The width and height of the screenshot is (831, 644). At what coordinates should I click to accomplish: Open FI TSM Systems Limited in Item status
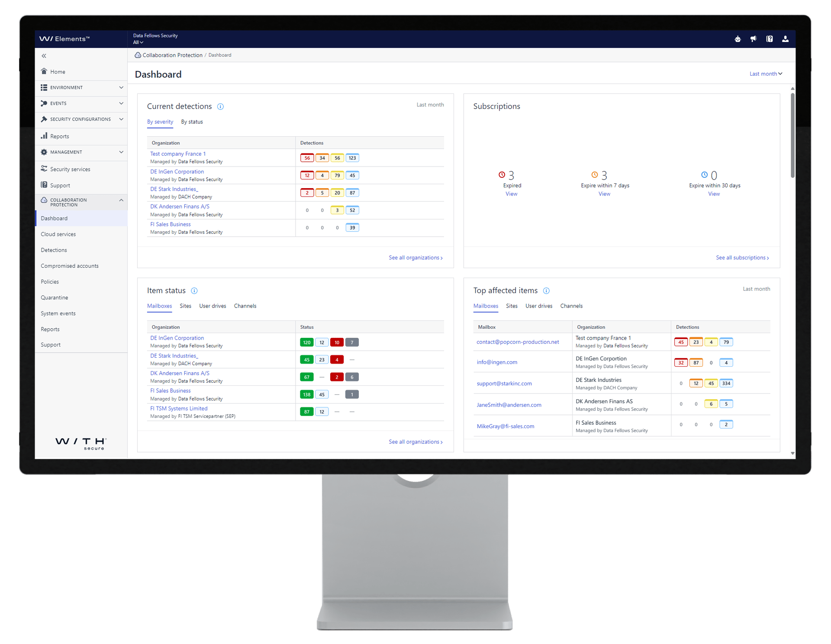(x=179, y=409)
